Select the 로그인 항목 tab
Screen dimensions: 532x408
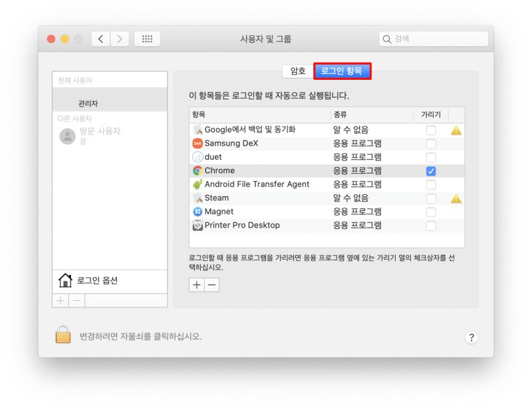[x=342, y=71]
